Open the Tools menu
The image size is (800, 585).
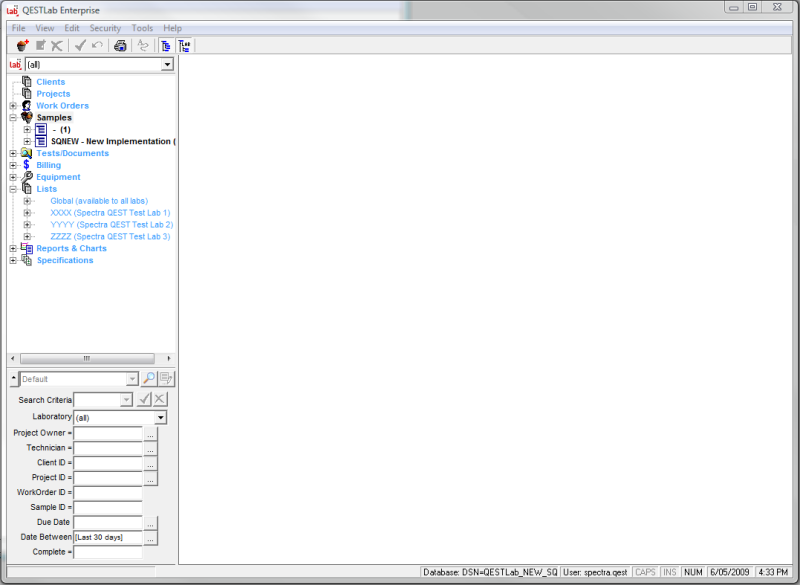click(x=141, y=27)
